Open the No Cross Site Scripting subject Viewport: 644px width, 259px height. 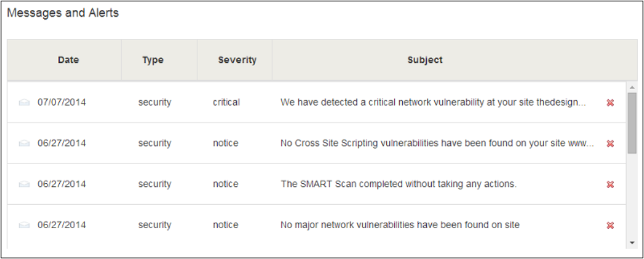[x=437, y=143]
